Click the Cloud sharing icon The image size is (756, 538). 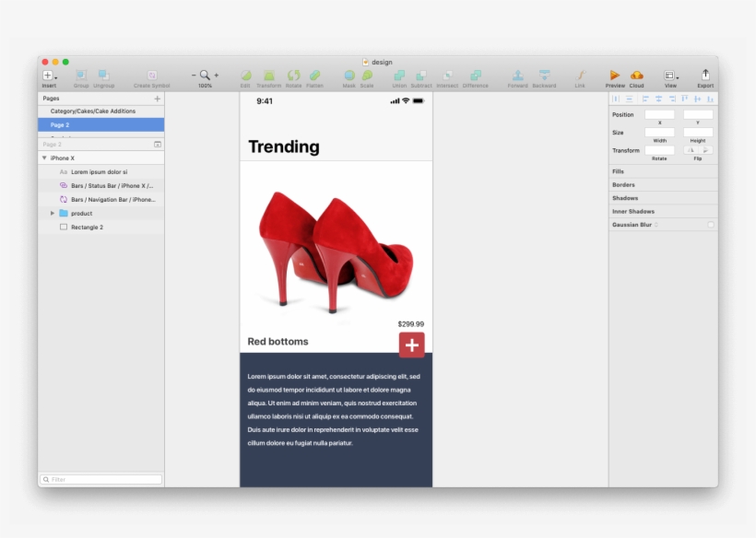click(637, 76)
